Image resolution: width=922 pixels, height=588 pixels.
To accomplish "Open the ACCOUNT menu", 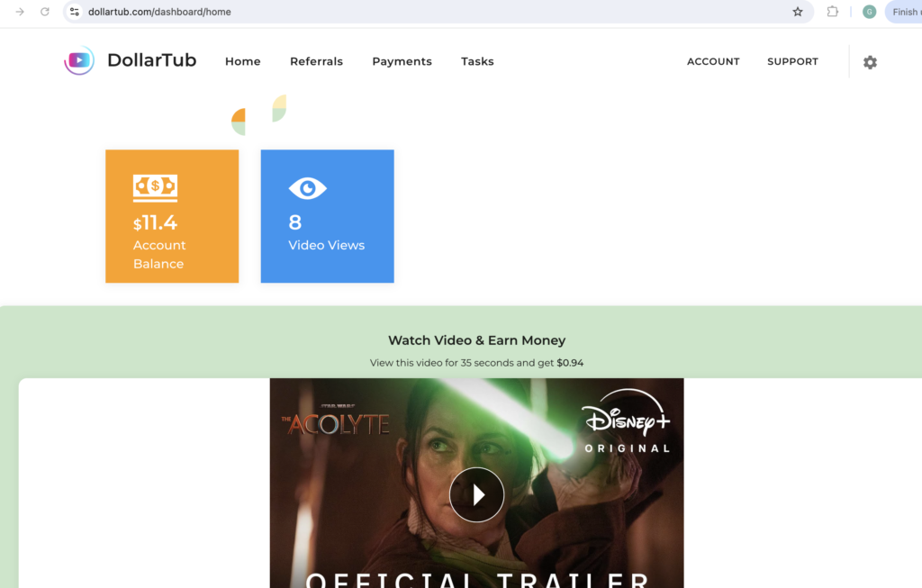I will (713, 61).
